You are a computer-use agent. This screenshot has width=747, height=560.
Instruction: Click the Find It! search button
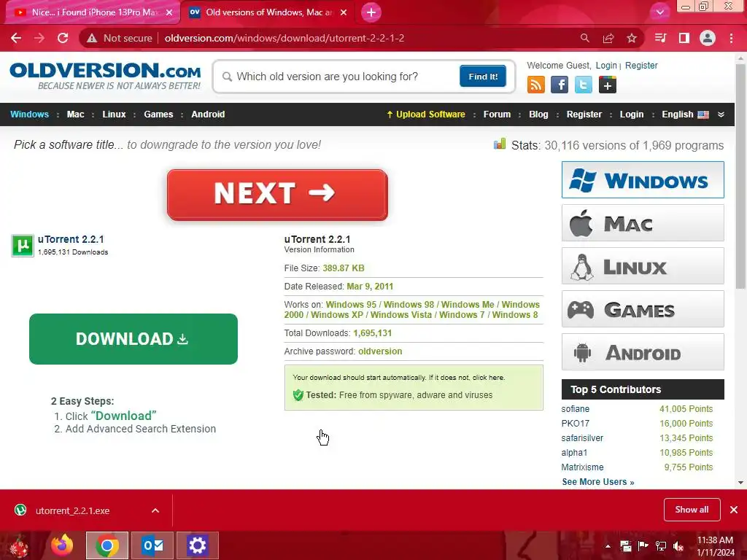[x=483, y=76]
